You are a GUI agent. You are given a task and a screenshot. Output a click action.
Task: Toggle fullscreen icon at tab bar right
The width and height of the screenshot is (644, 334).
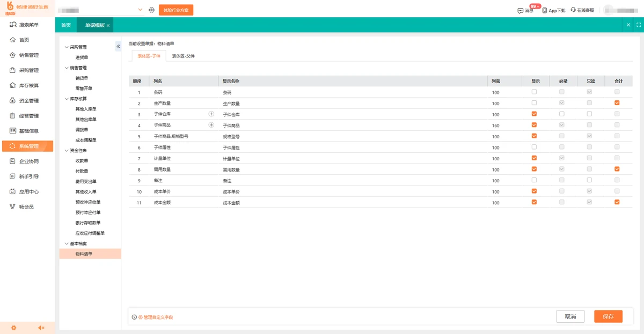tap(639, 25)
